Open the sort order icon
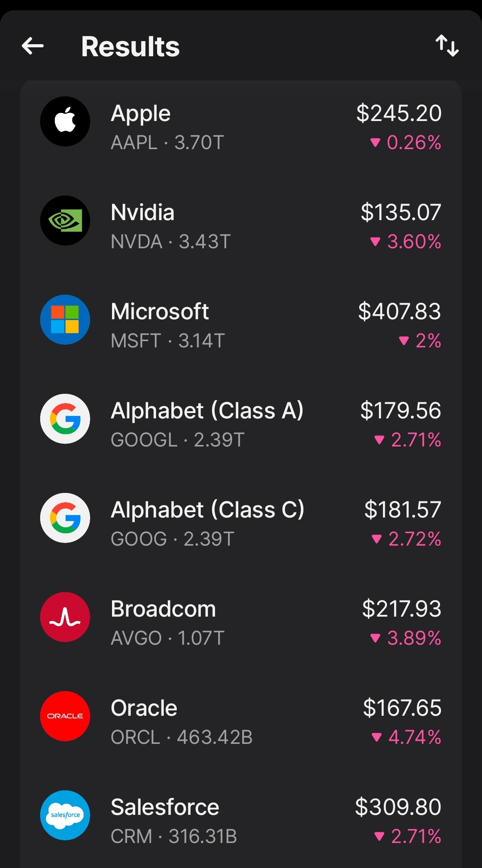 [447, 46]
